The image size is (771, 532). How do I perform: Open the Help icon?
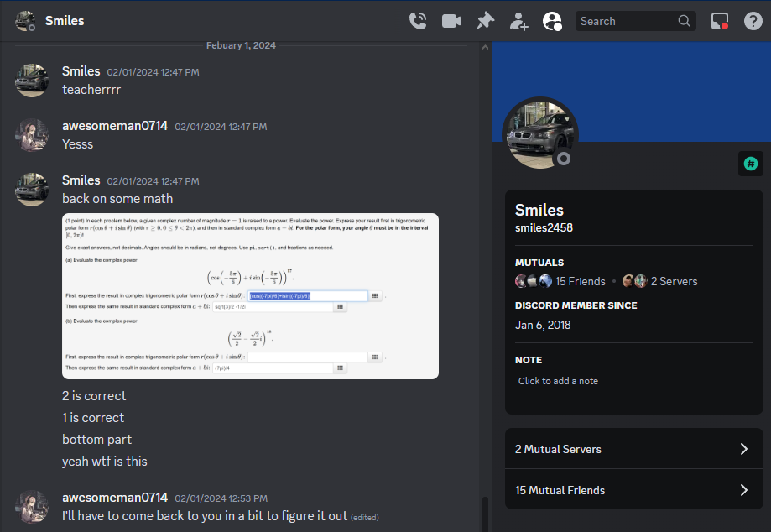(x=753, y=21)
